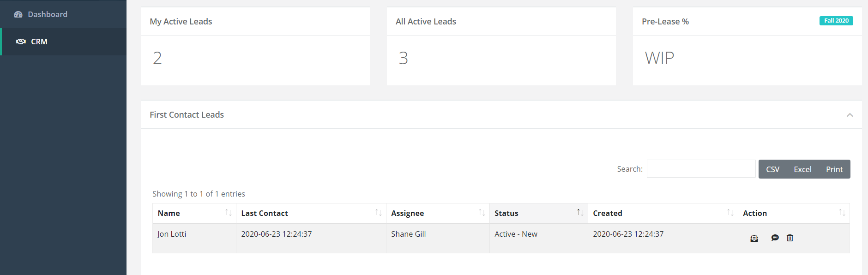Collapse the First Contact Leads panel
This screenshot has height=275, width=868.
point(850,114)
